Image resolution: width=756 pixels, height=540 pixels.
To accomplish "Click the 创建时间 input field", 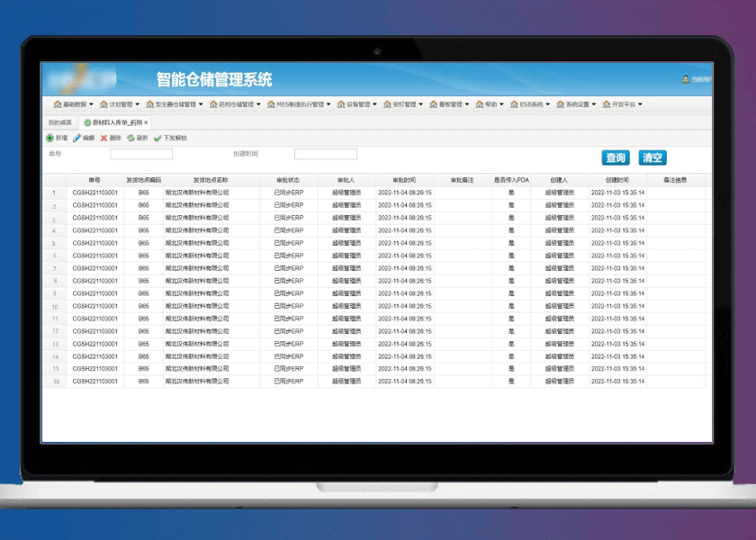I will click(x=325, y=155).
